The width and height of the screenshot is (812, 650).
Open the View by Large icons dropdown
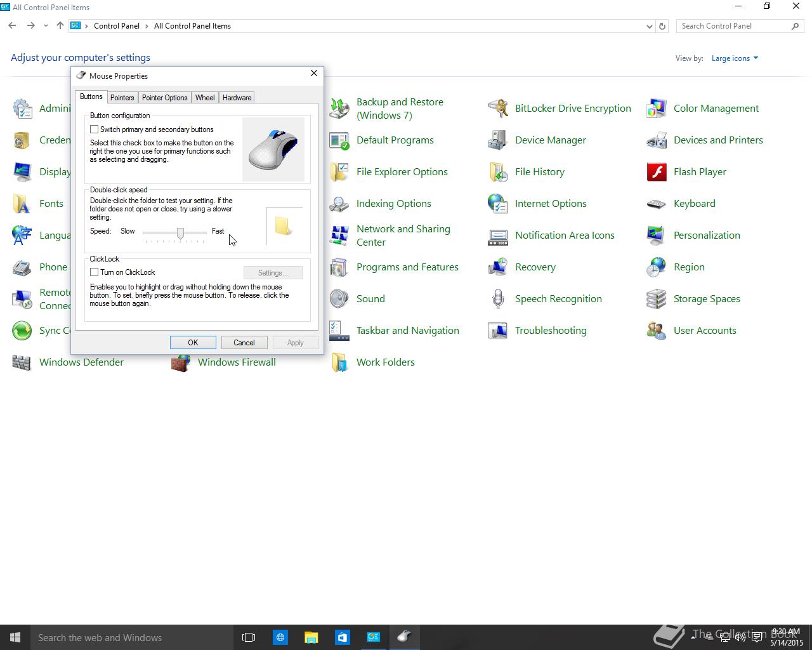pyautogui.click(x=735, y=58)
